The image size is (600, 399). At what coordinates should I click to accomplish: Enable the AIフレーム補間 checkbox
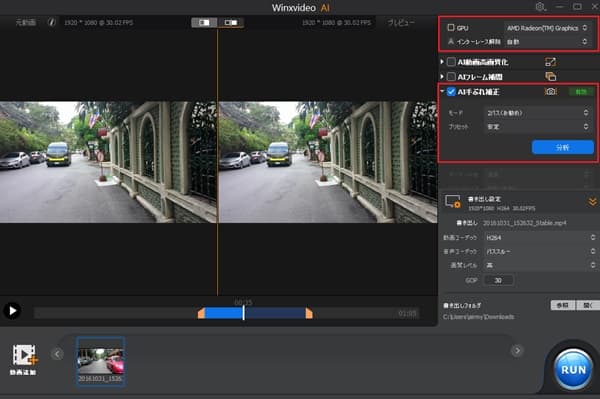pyautogui.click(x=452, y=77)
